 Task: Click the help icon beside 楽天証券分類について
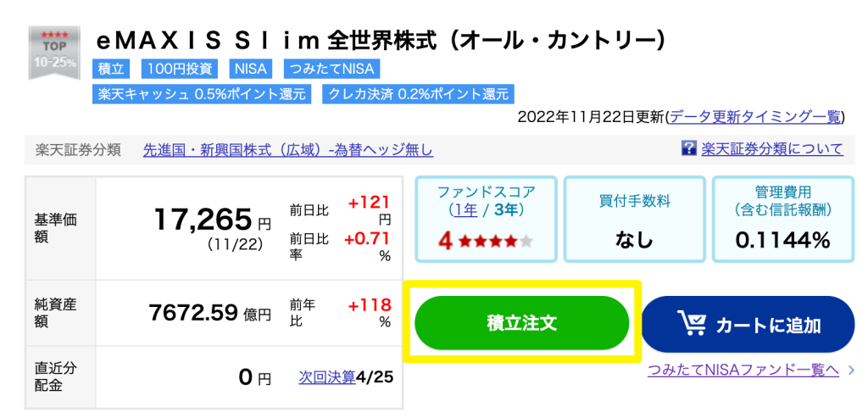coord(689,149)
